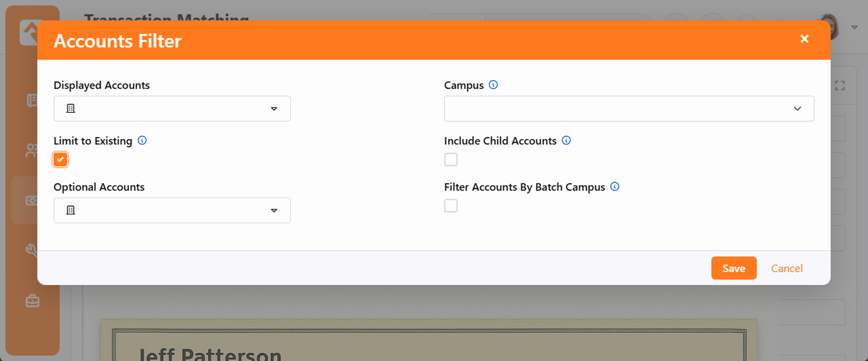The image size is (868, 361).
Task: Save the accounts filter settings
Action: [734, 268]
